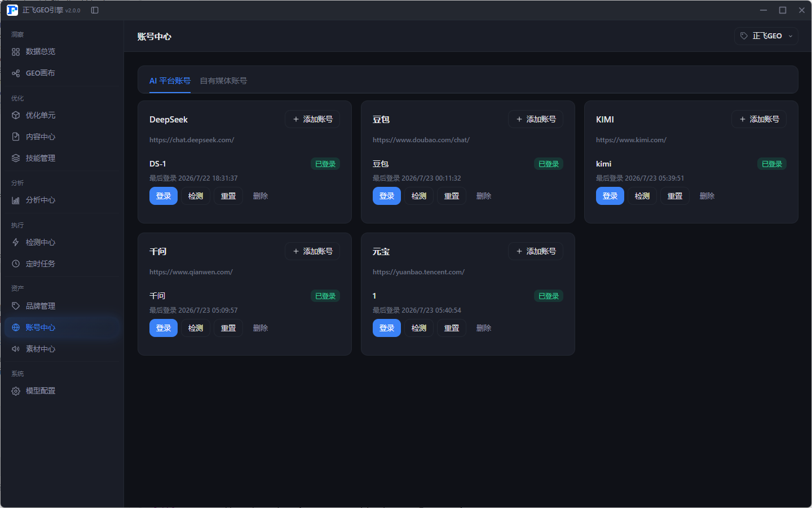Viewport: 812px width, 508px height.
Task: Open 内容中心 document icon
Action: 16,137
